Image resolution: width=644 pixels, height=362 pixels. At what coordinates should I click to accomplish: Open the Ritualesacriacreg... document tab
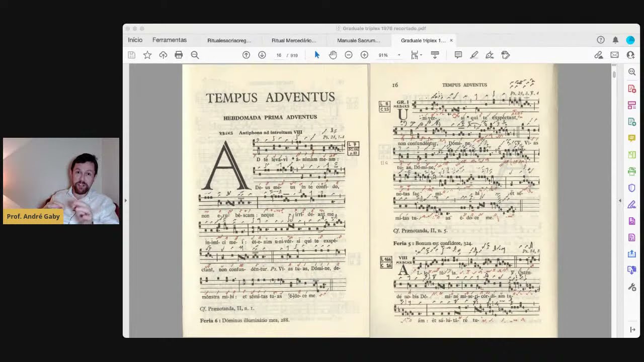(229, 40)
